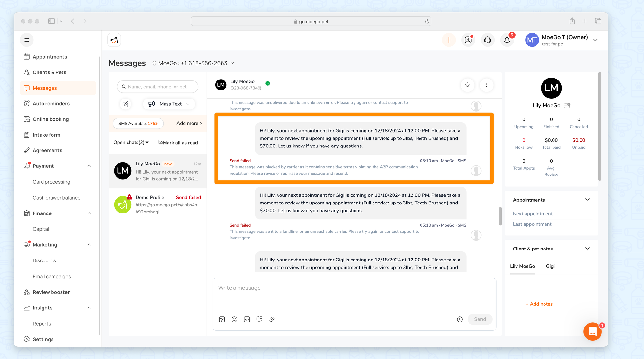Viewport: 644px width, 359px height.
Task: Star the Lily MoeGo conversation
Action: (x=467, y=85)
